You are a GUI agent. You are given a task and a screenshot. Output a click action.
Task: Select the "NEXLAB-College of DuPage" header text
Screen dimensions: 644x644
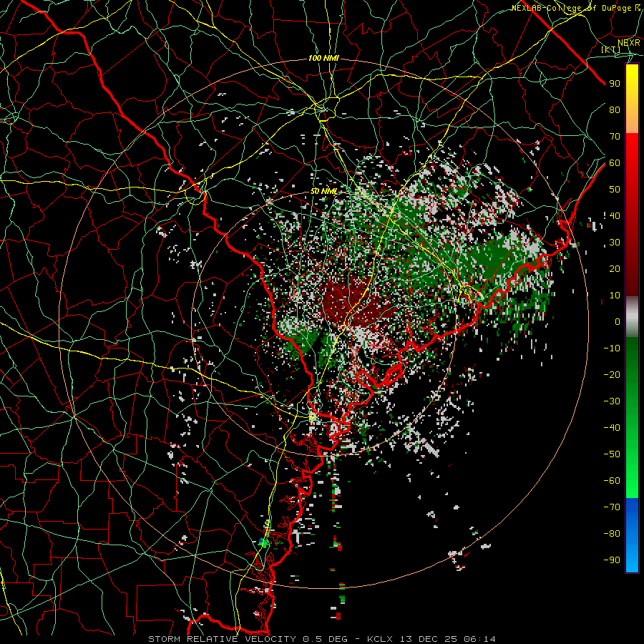[x=571, y=8]
